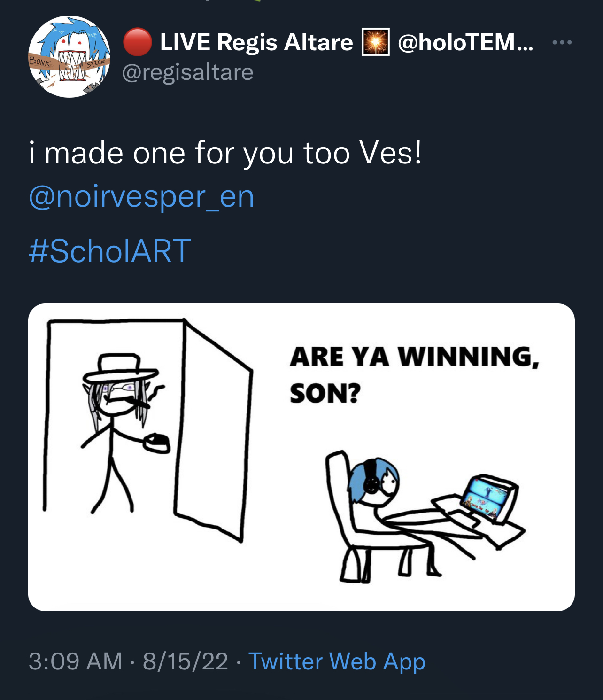This screenshot has height=700, width=603.
Task: Visit the @noirvesper_en mention
Action: [141, 196]
